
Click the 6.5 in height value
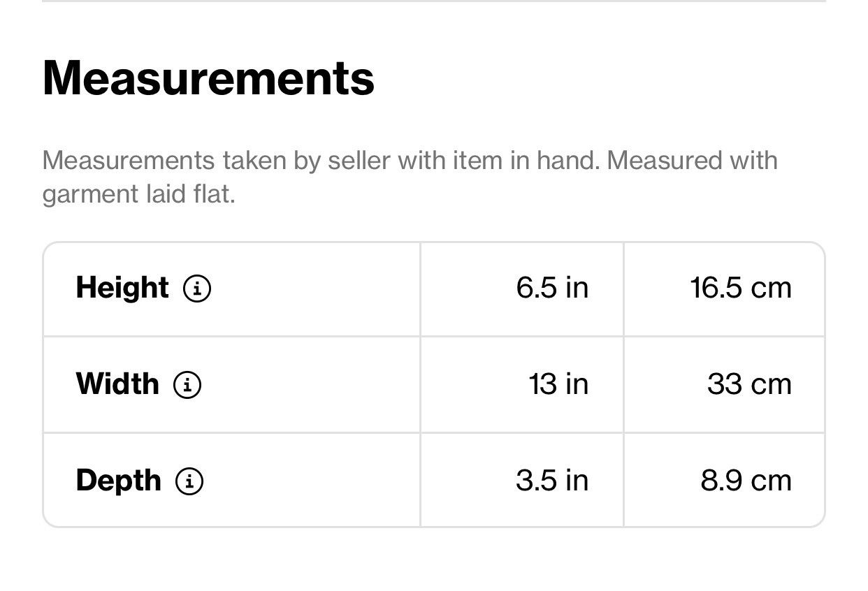click(x=552, y=288)
